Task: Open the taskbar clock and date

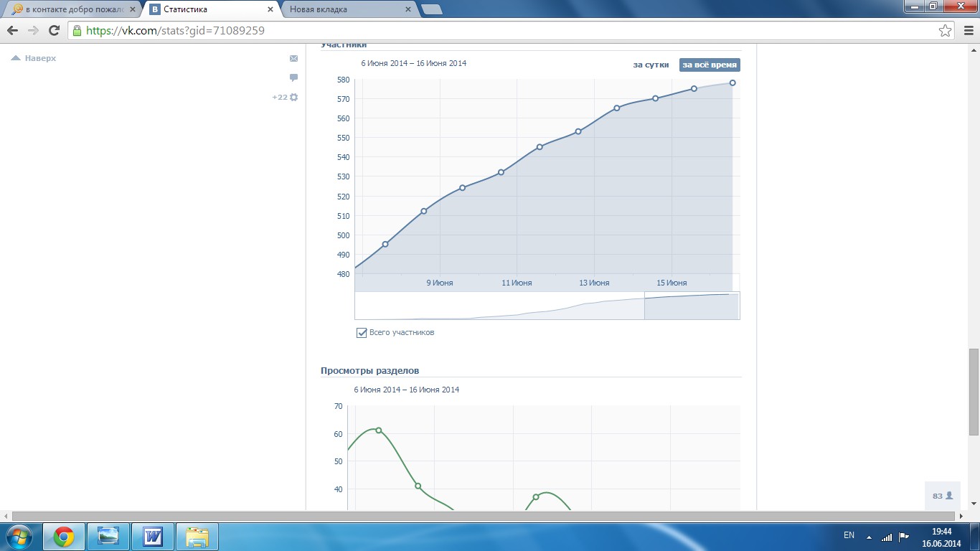Action: [941, 537]
